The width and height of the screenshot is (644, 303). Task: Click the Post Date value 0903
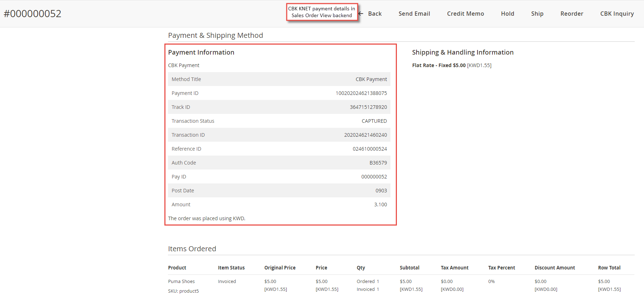tap(381, 191)
